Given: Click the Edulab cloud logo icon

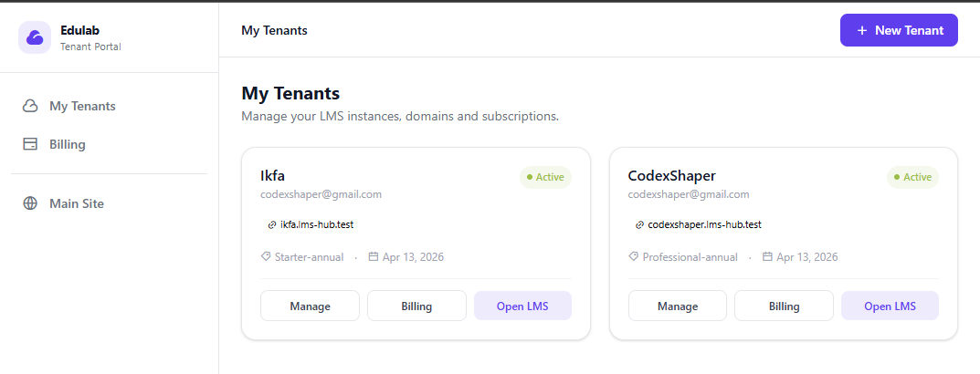Looking at the screenshot, I should (x=35, y=37).
